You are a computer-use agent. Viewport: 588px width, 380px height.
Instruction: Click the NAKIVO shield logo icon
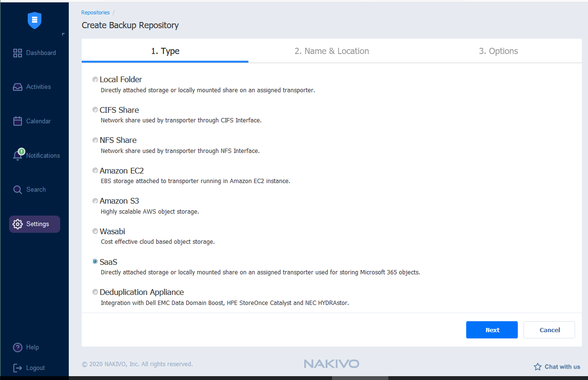(x=34, y=21)
